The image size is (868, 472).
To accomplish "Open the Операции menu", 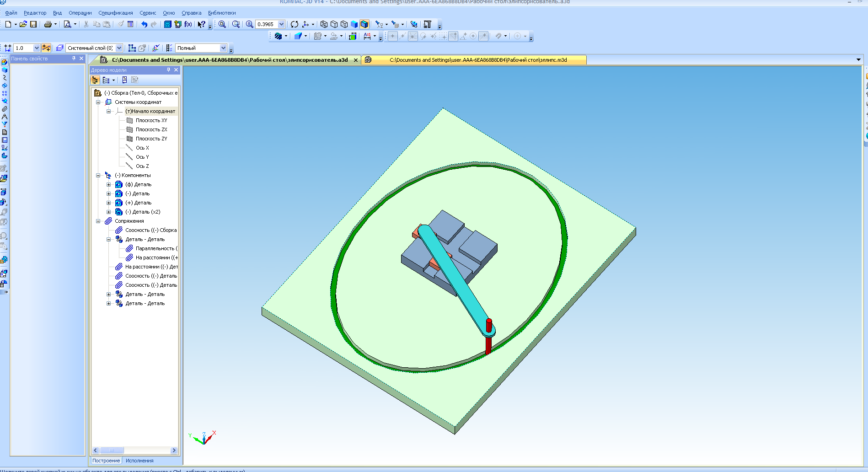I will pos(80,13).
